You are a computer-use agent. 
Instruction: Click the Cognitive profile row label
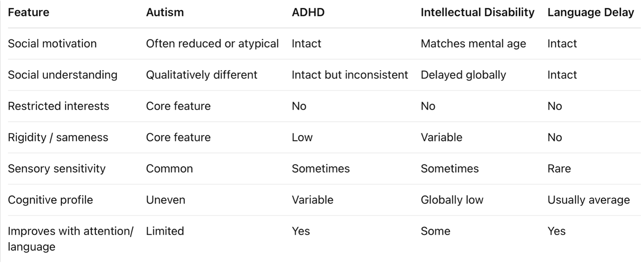[50, 200]
